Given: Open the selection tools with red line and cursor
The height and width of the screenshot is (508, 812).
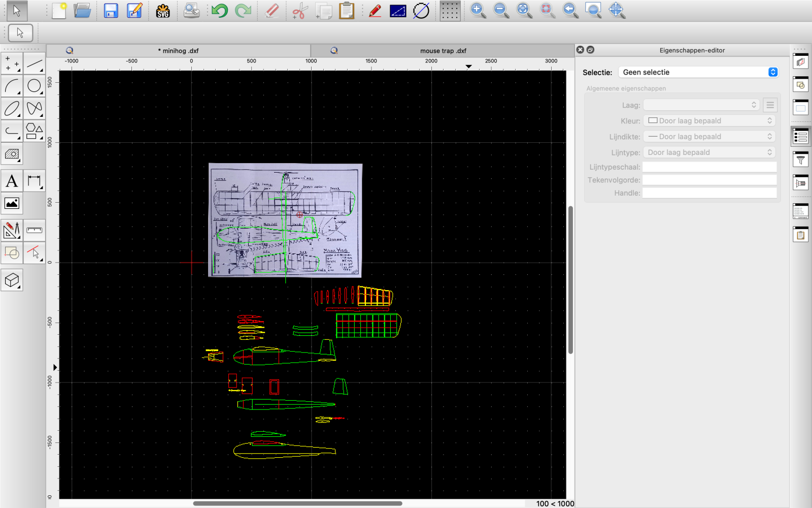Looking at the screenshot, I should (34, 252).
